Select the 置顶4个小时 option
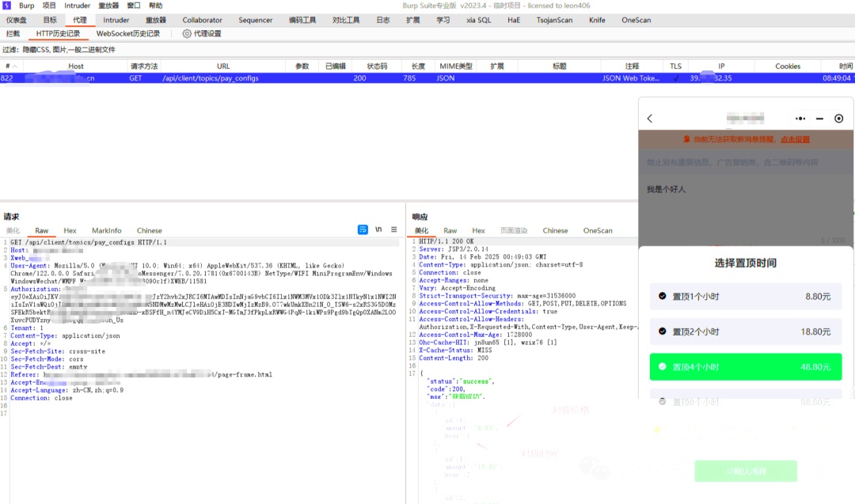Screen dimensions: 855x504 point(746,367)
